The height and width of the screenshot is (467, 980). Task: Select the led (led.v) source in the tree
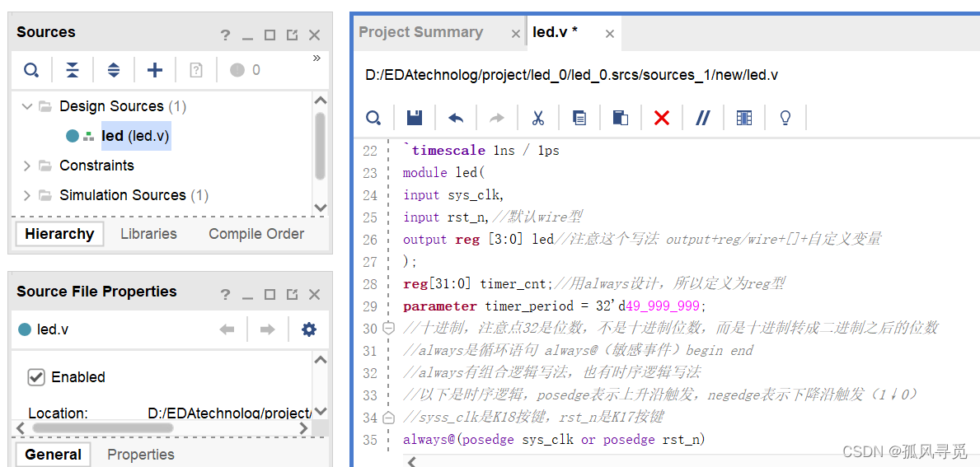pos(136,135)
